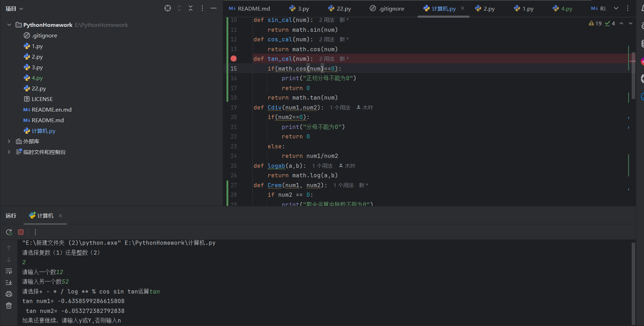Click the 19 warnings indicator
Image resolution: width=644 pixels, height=326 pixels.
tap(595, 23)
